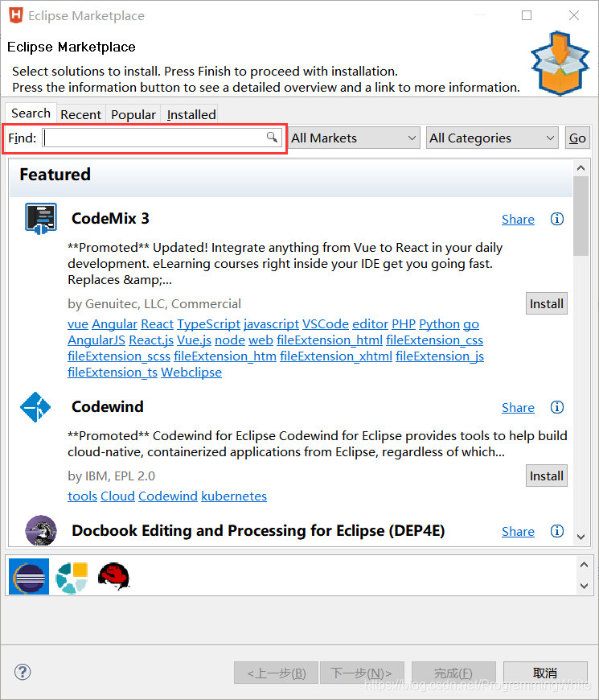Click the Codewind plugin icon
599x700 pixels.
pyautogui.click(x=35, y=406)
